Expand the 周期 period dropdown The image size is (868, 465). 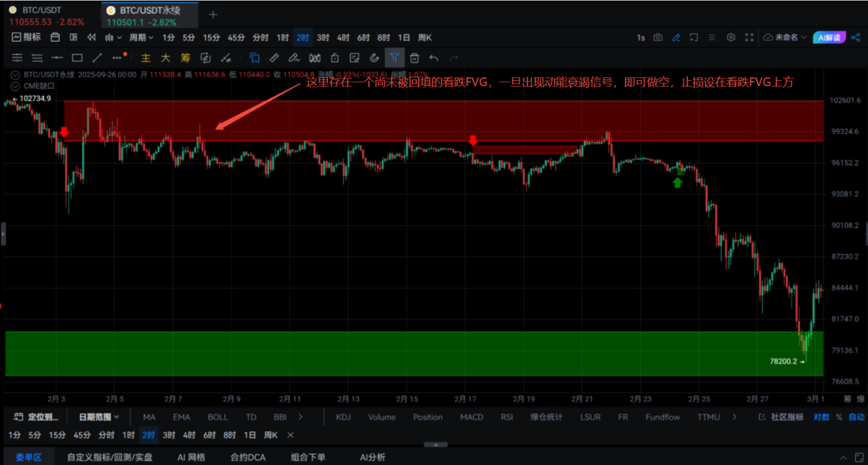click(x=142, y=38)
